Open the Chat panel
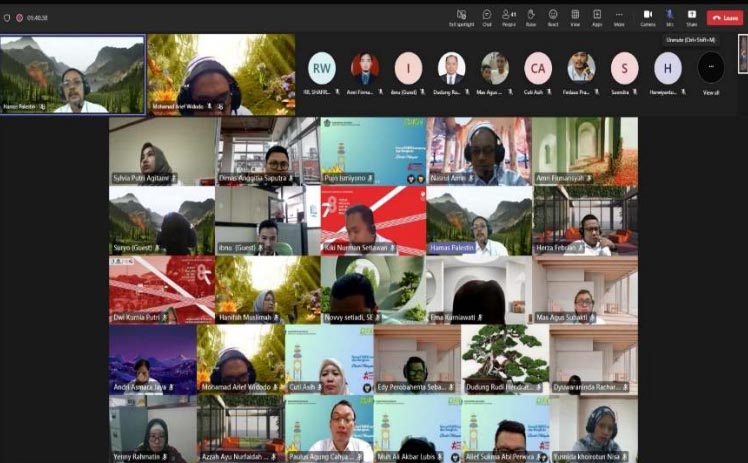This screenshot has height=463, width=748. pyautogui.click(x=487, y=17)
